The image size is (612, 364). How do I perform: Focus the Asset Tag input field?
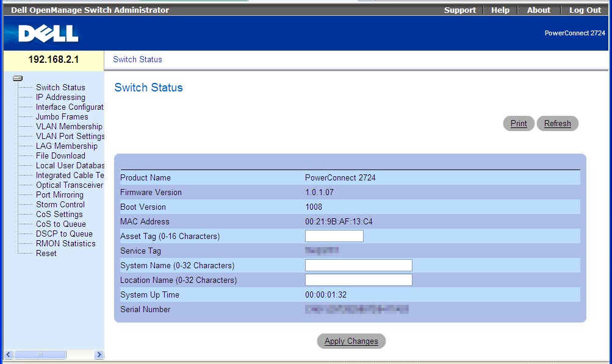coord(334,236)
